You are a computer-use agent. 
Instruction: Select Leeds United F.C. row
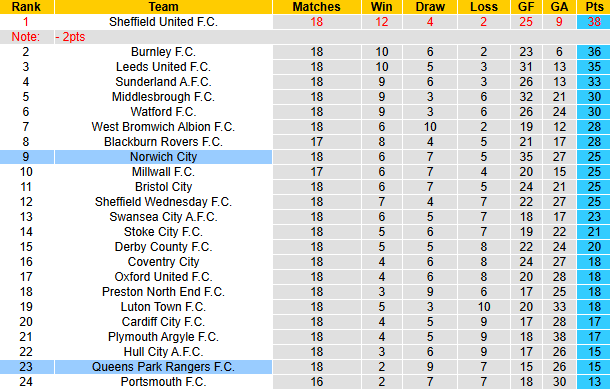tap(305, 67)
